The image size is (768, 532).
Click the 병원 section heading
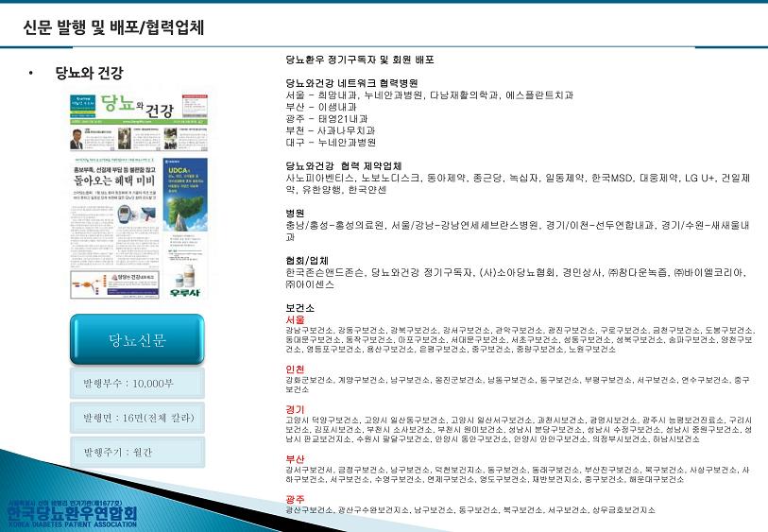[296, 214]
